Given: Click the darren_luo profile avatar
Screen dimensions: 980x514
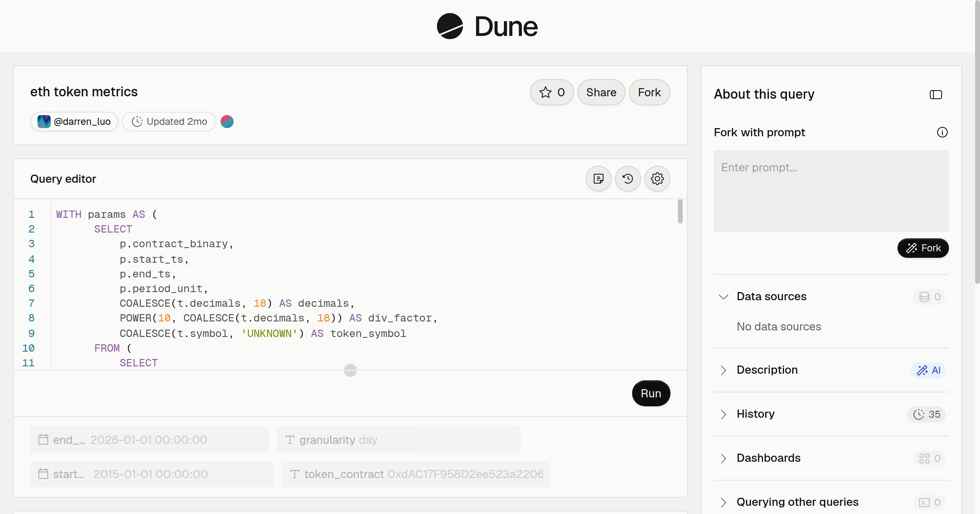Looking at the screenshot, I should click(x=44, y=122).
